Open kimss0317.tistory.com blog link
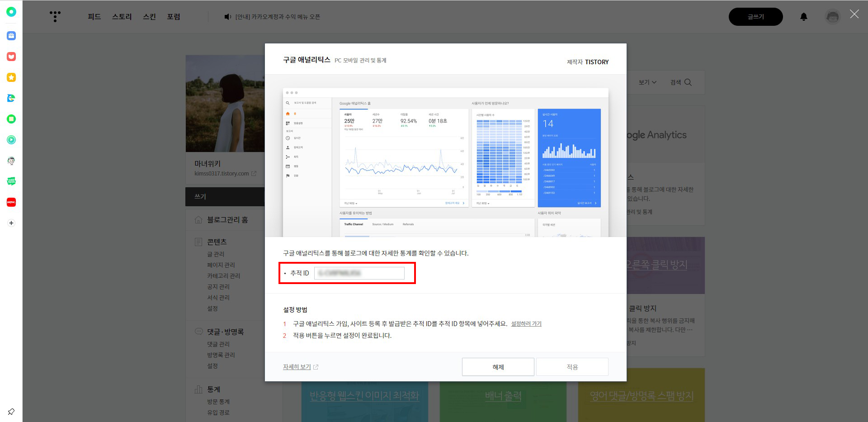Viewport: 868px width, 422px height. (222, 174)
